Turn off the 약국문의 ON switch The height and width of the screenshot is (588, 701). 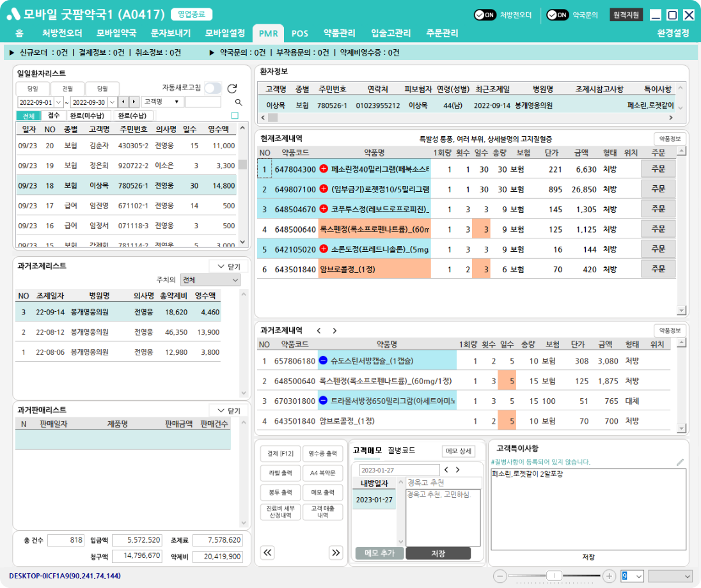click(558, 15)
